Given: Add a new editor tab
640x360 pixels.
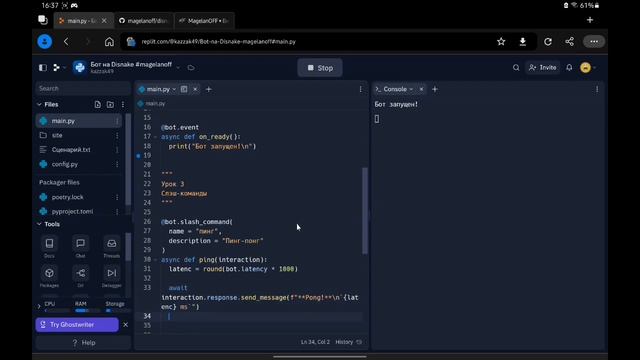Looking at the screenshot, I should (209, 89).
